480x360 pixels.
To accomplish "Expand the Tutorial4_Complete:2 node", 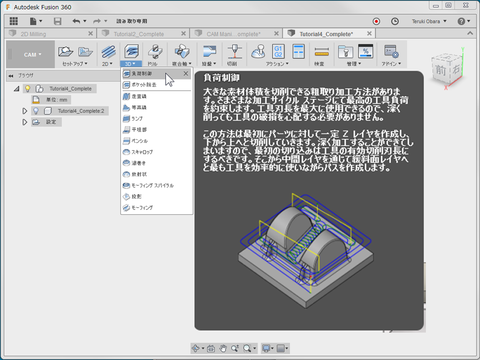I will pos(24,111).
